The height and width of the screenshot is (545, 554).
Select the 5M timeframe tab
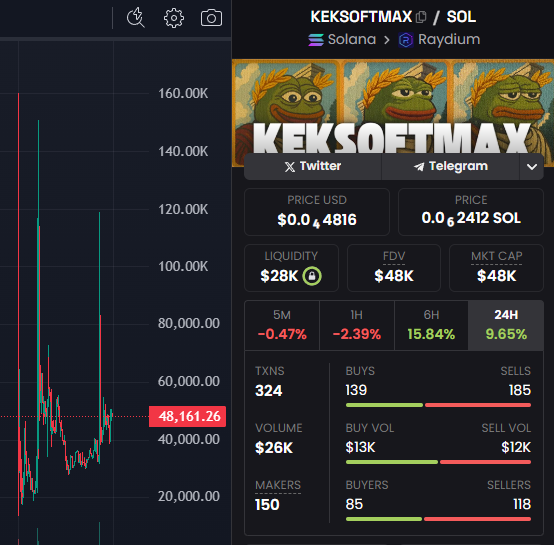282,325
